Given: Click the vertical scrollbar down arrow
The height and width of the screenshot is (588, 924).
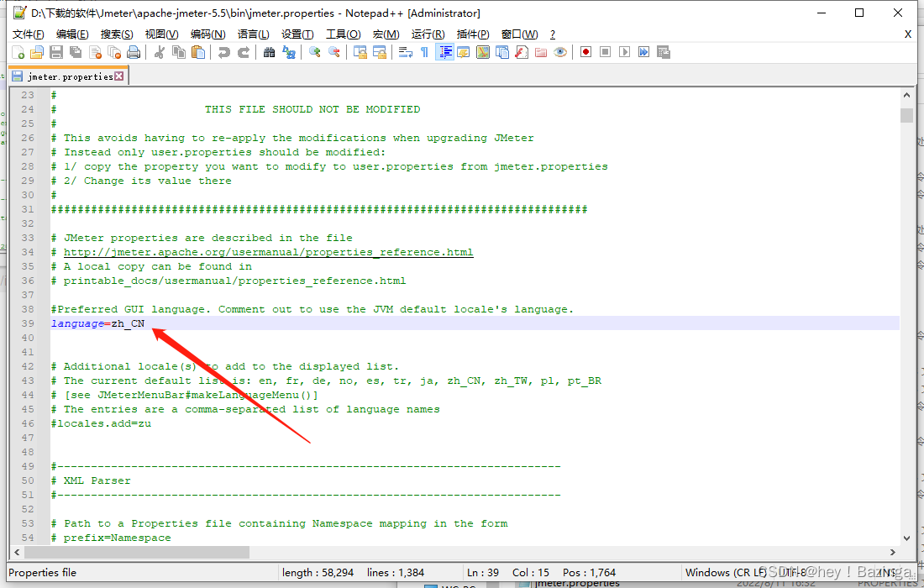Looking at the screenshot, I should 906,538.
